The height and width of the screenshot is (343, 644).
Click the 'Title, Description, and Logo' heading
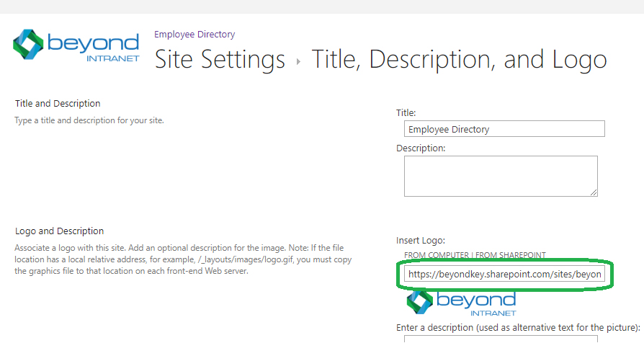click(458, 59)
